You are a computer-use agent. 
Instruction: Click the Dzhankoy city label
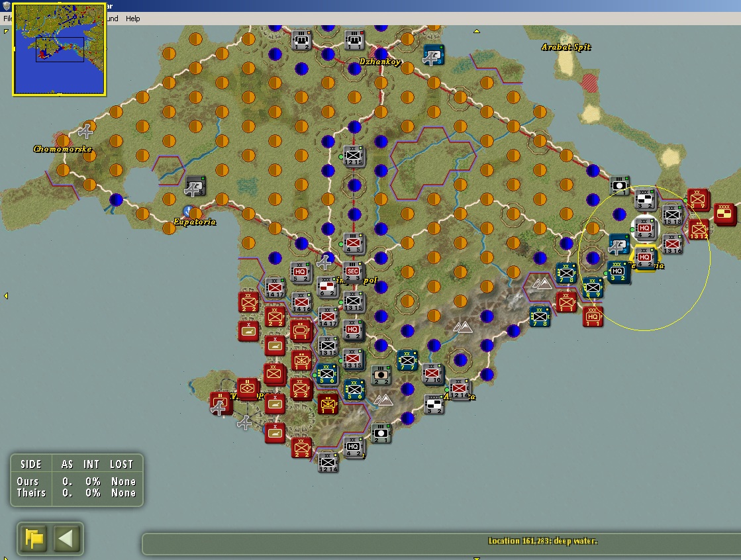point(380,62)
